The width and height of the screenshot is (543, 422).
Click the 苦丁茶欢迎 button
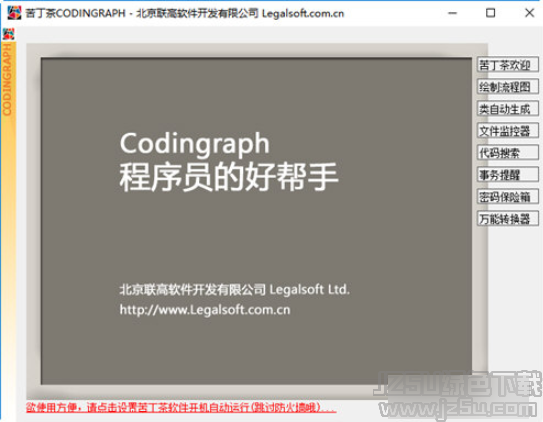508,65
